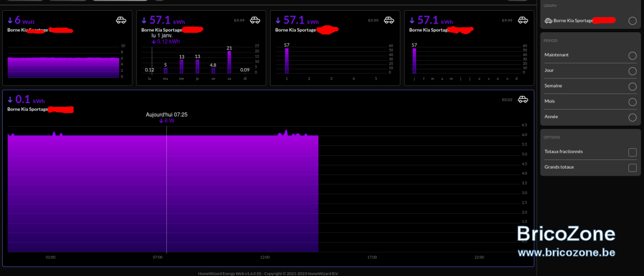Click the Friday bar labeled 4.8
The width and height of the screenshot is (644, 276).
(x=213, y=71)
